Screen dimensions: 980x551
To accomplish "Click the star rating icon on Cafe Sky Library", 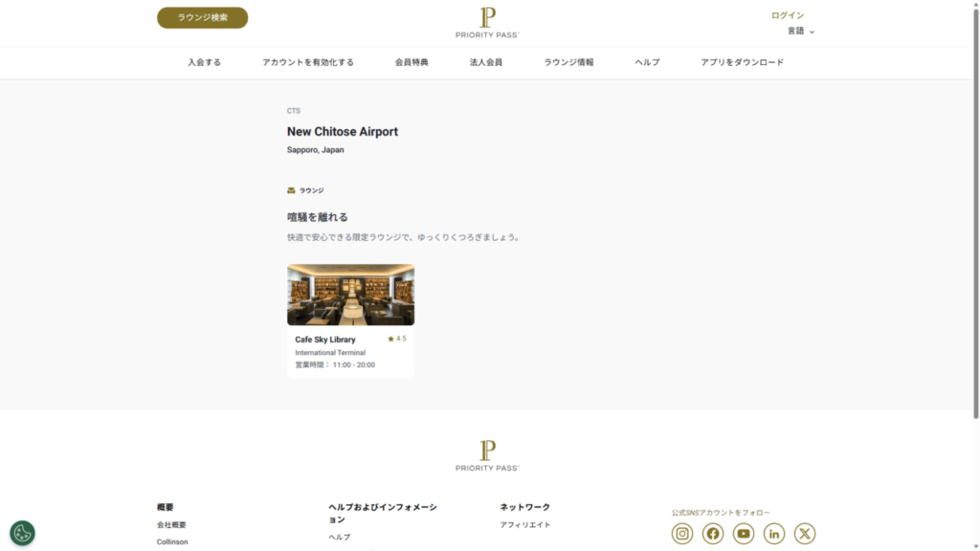I will point(390,339).
